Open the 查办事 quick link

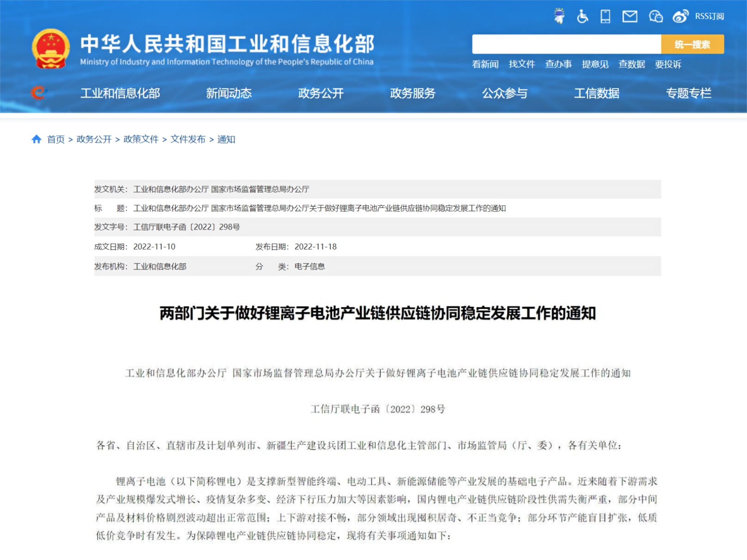click(558, 64)
